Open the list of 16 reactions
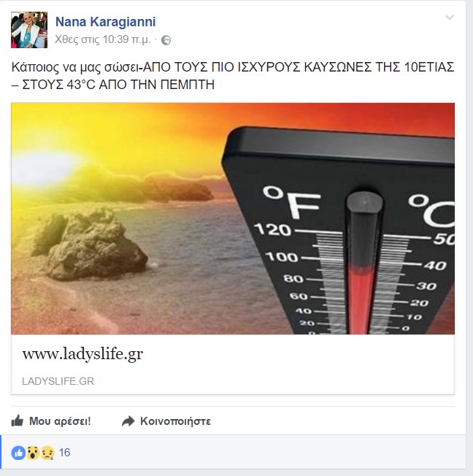 click(x=65, y=453)
